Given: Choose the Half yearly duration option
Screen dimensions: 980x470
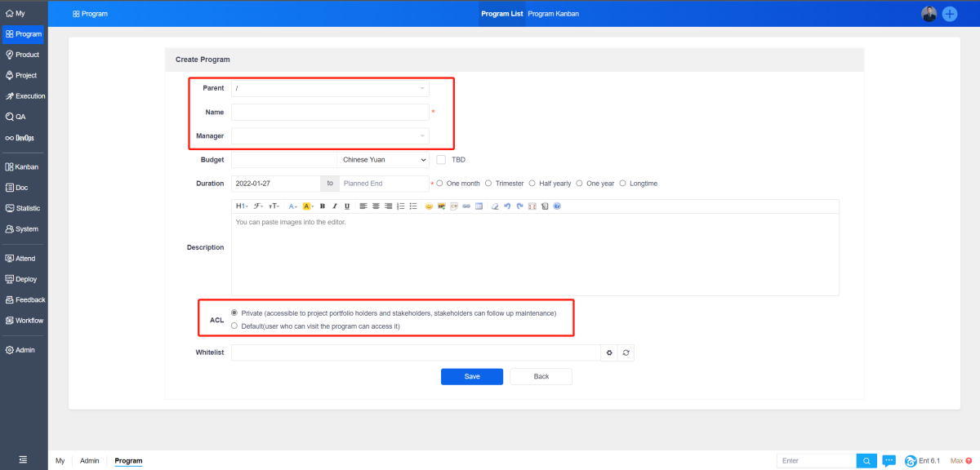Looking at the screenshot, I should 532,184.
